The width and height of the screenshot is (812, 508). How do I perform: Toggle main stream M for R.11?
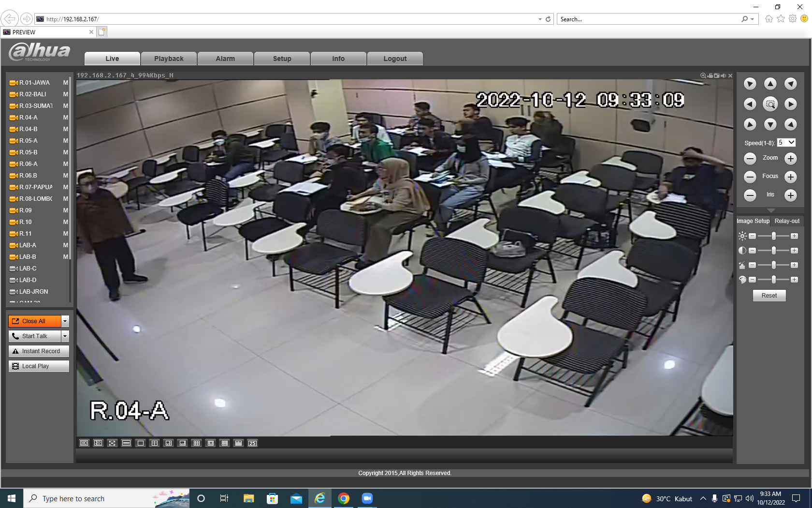[x=66, y=234]
